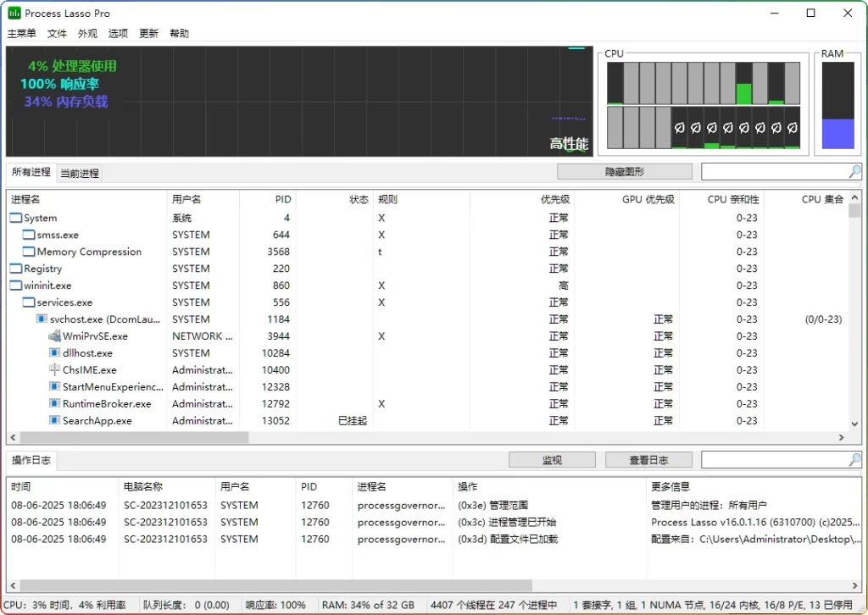Click the process list search field
This screenshot has height=615, width=868.
pyautogui.click(x=775, y=172)
